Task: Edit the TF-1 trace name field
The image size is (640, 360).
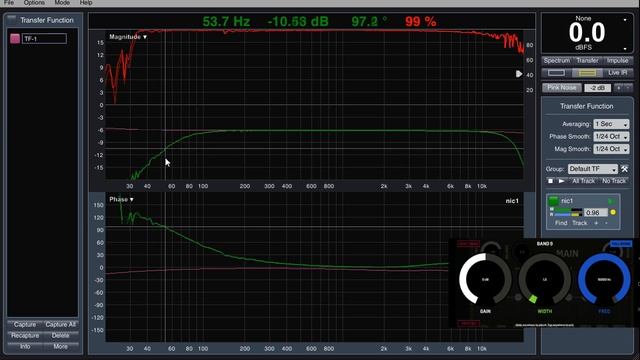Action: pyautogui.click(x=44, y=39)
